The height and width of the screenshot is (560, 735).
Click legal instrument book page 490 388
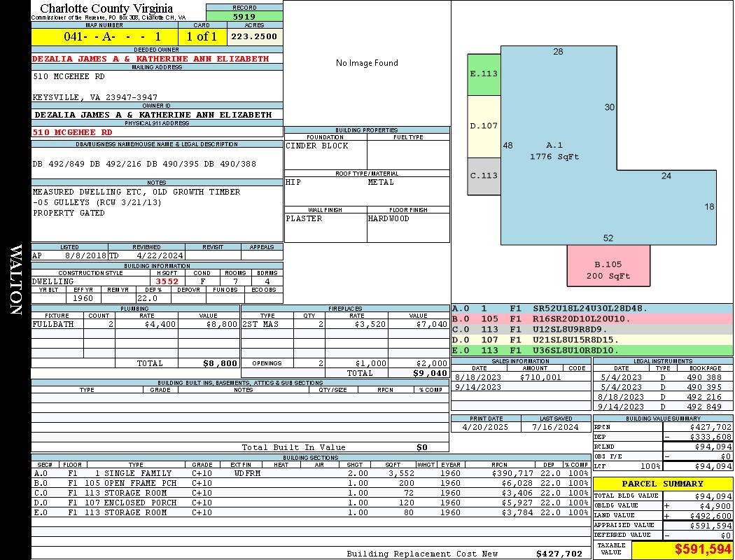[703, 377]
